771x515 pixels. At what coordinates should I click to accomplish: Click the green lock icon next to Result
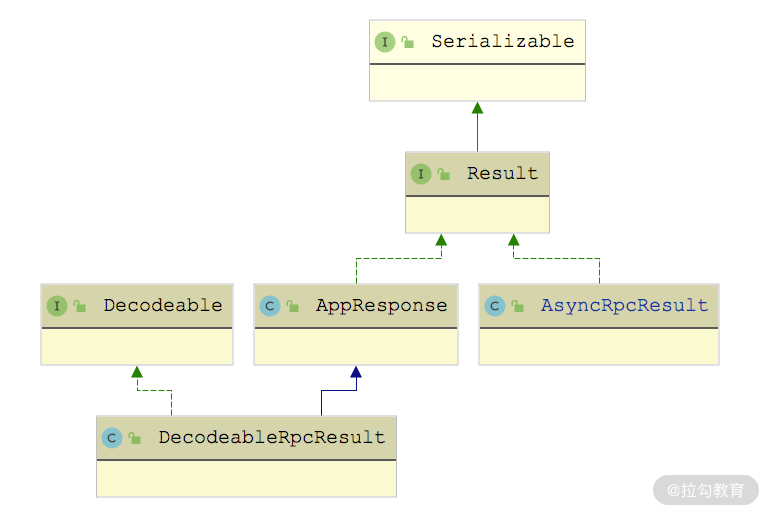point(444,174)
